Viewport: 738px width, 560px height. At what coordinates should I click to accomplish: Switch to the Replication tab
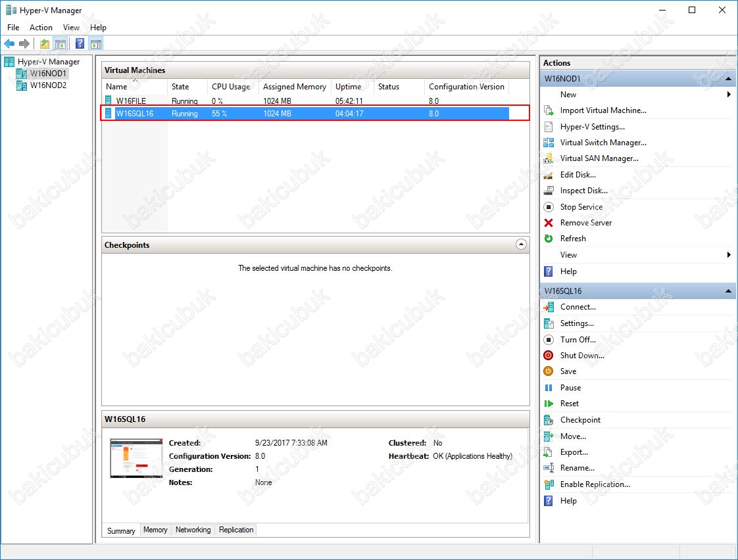pos(235,530)
